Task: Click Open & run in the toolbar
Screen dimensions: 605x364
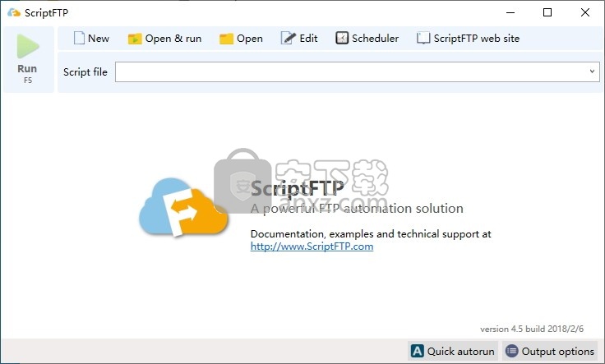Action: [164, 38]
